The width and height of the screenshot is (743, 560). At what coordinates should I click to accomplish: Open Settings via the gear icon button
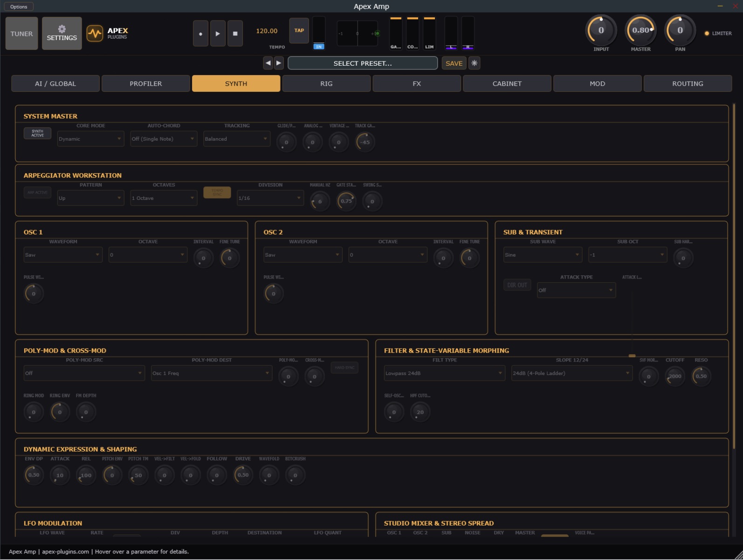[x=62, y=34]
